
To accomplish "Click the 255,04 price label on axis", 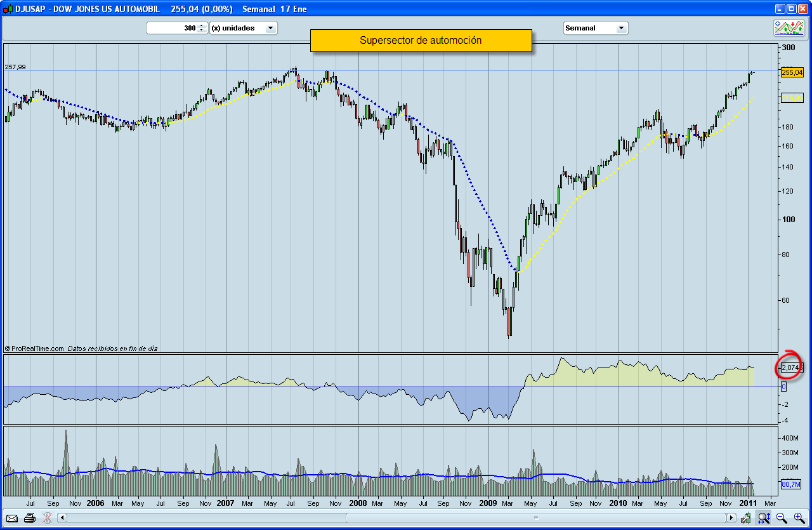I will [792, 72].
